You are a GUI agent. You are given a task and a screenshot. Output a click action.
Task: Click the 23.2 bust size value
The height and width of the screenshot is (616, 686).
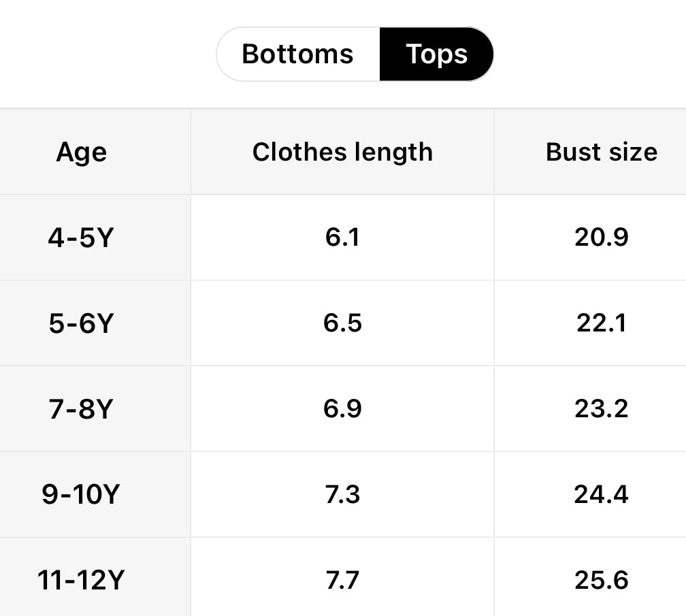(x=601, y=409)
